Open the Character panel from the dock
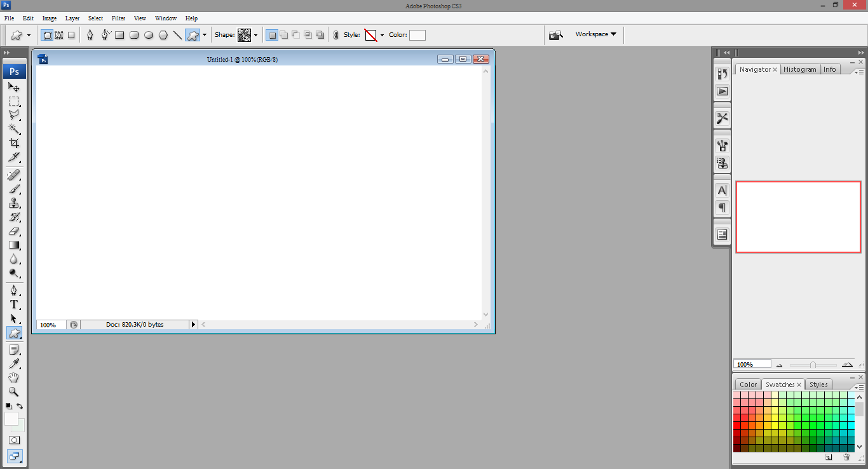The image size is (868, 469). point(722,189)
